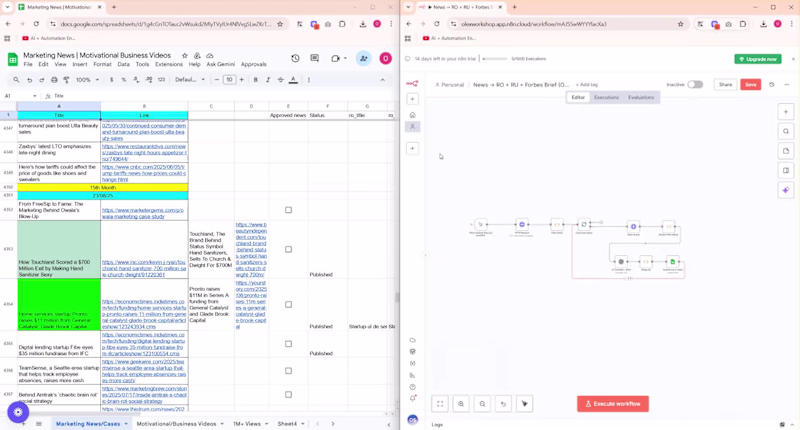Select the HTTP Request node on canvas
The height and width of the screenshot is (430, 800).
(521, 224)
